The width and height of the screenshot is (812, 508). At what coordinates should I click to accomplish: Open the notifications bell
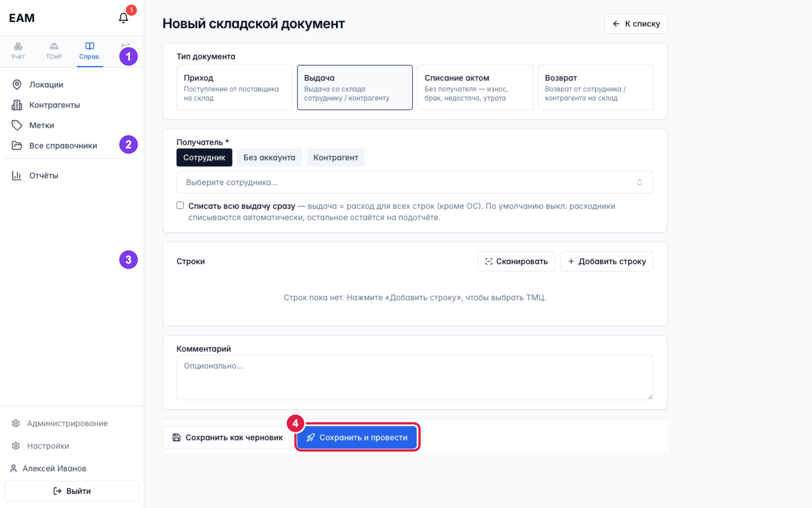click(x=123, y=18)
